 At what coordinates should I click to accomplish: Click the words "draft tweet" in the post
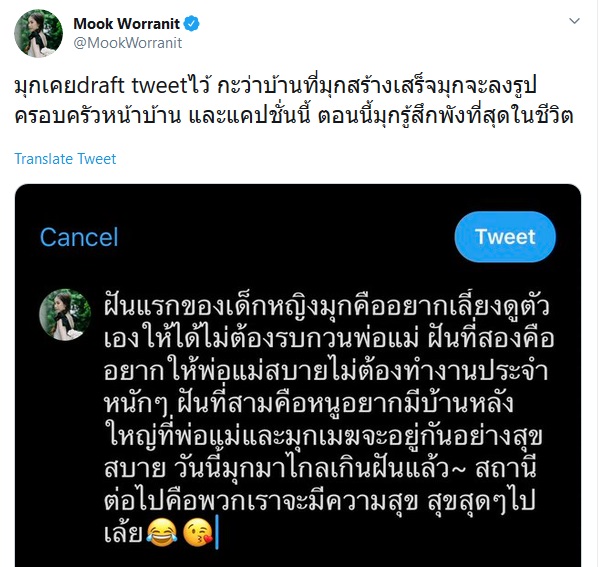pyautogui.click(x=131, y=86)
